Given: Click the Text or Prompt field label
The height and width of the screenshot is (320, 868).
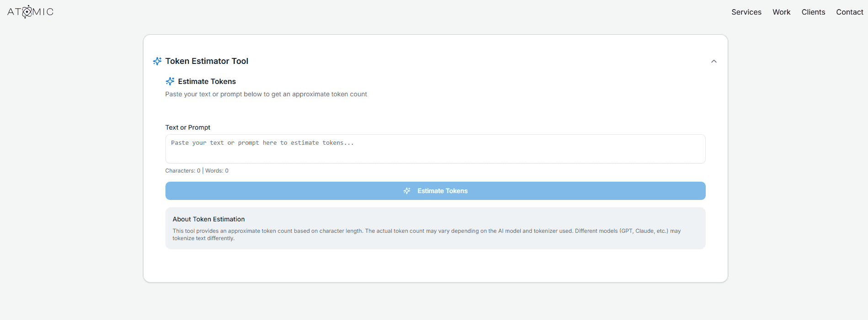Looking at the screenshot, I should (188, 127).
